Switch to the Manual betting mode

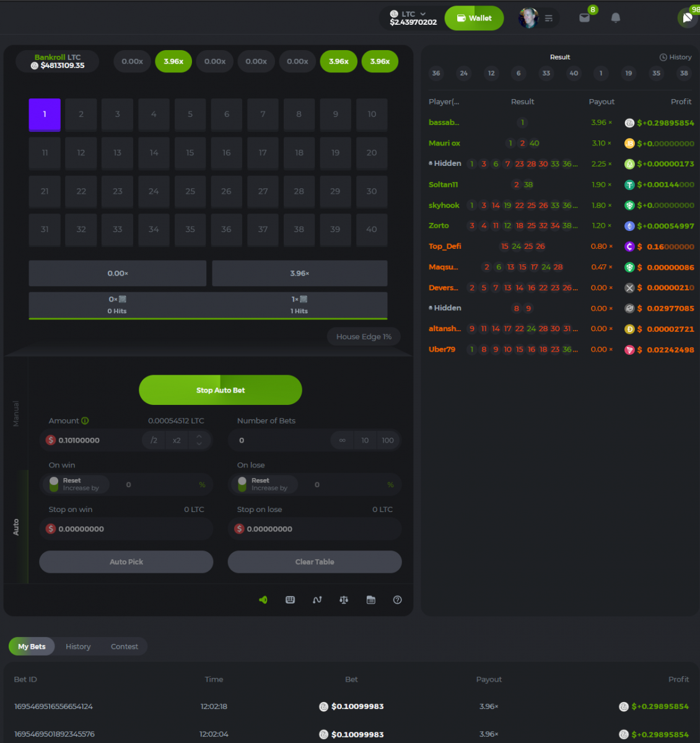[x=16, y=414]
